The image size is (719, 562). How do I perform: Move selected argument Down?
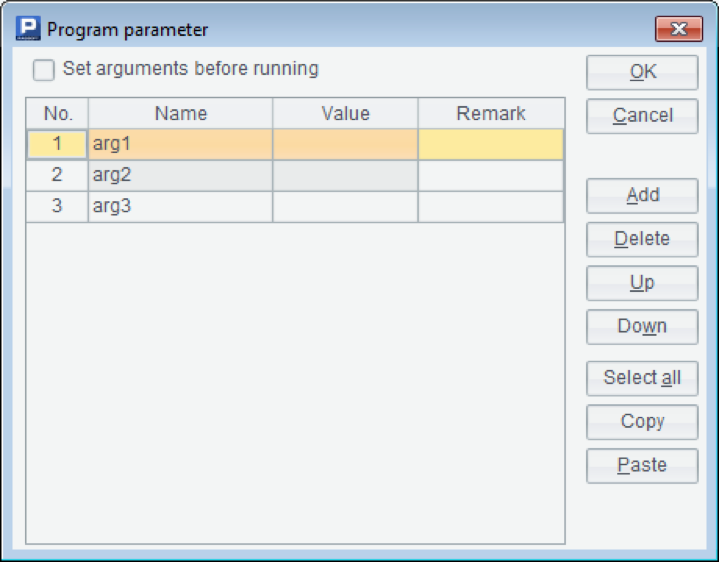point(642,326)
